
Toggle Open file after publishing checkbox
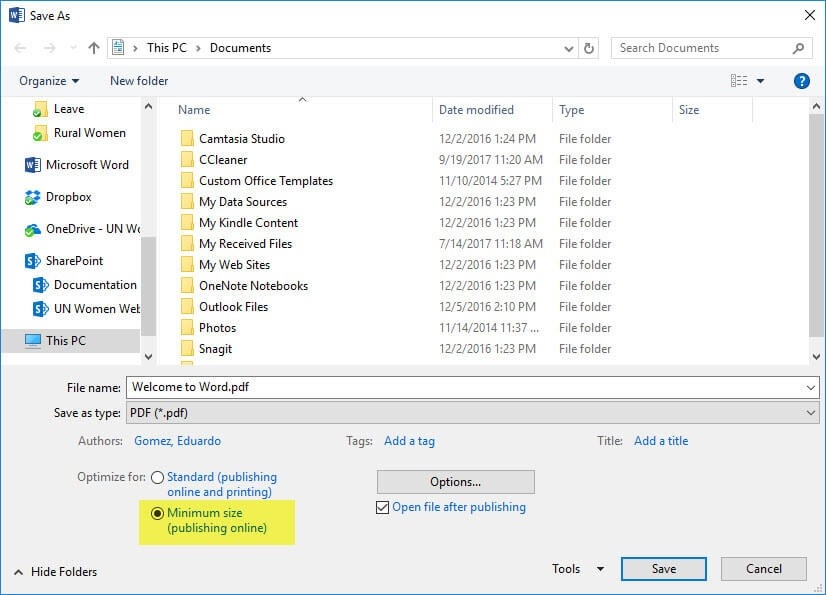tap(382, 508)
